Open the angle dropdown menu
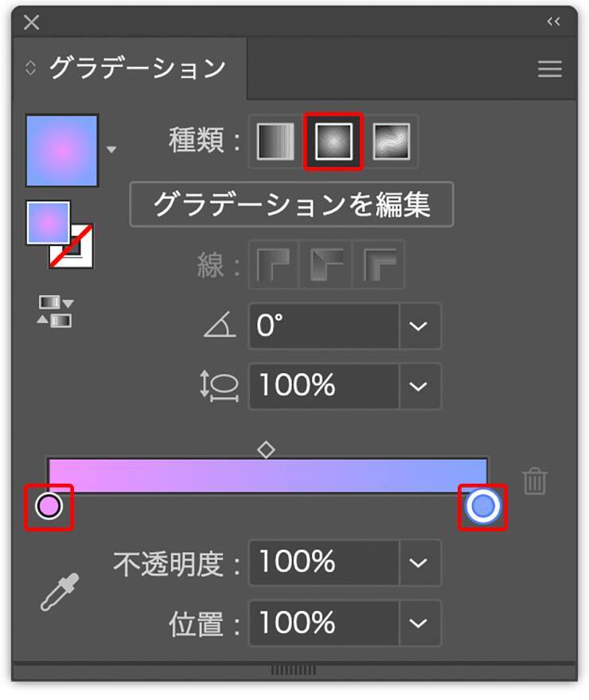Screen dimensions: 589x700 tap(419, 326)
